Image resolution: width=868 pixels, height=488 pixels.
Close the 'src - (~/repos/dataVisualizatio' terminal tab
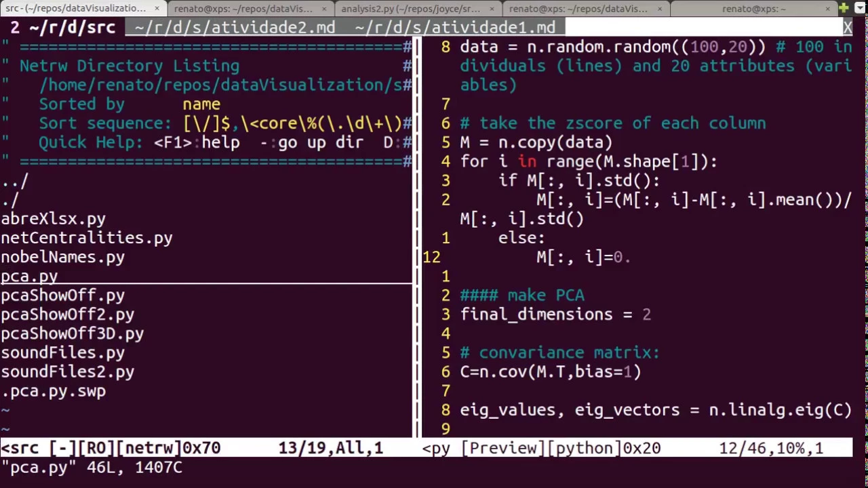[157, 9]
